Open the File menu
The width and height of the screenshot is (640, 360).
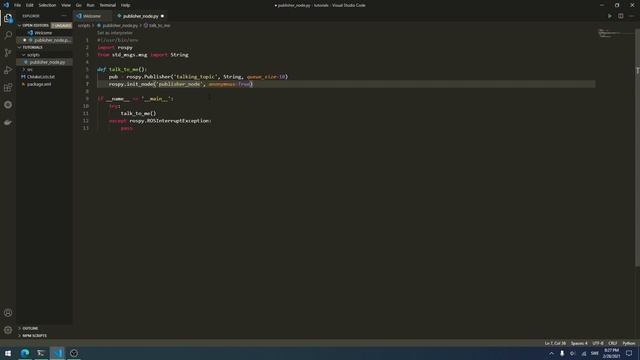[17, 5]
